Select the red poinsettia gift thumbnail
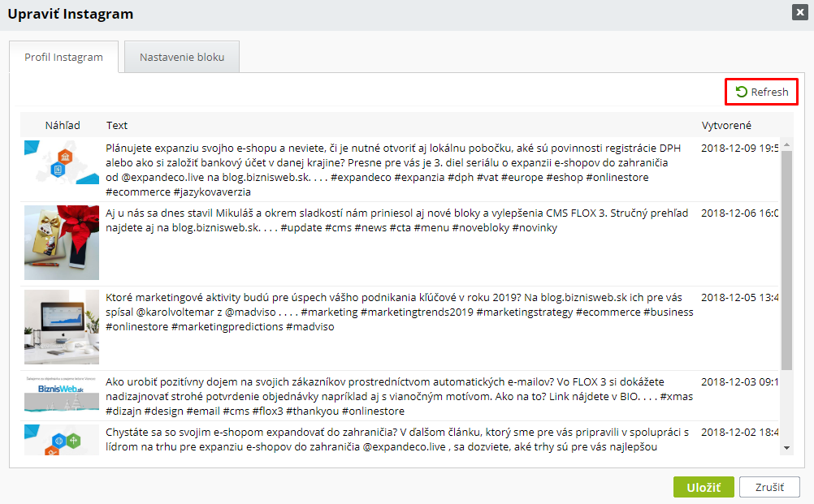Image resolution: width=814 pixels, height=504 pixels. pyautogui.click(x=62, y=243)
